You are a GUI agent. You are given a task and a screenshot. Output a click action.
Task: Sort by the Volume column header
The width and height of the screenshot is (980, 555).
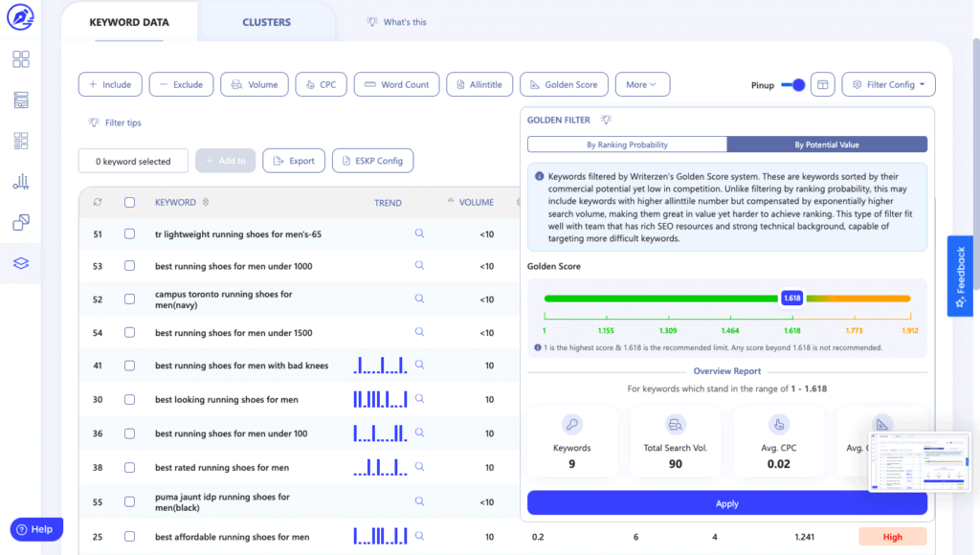point(475,203)
